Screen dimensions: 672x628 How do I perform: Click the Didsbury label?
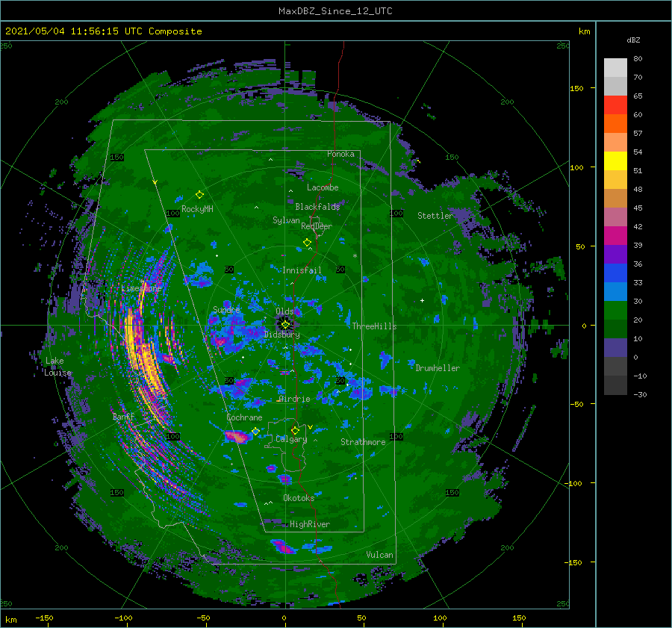282,335
